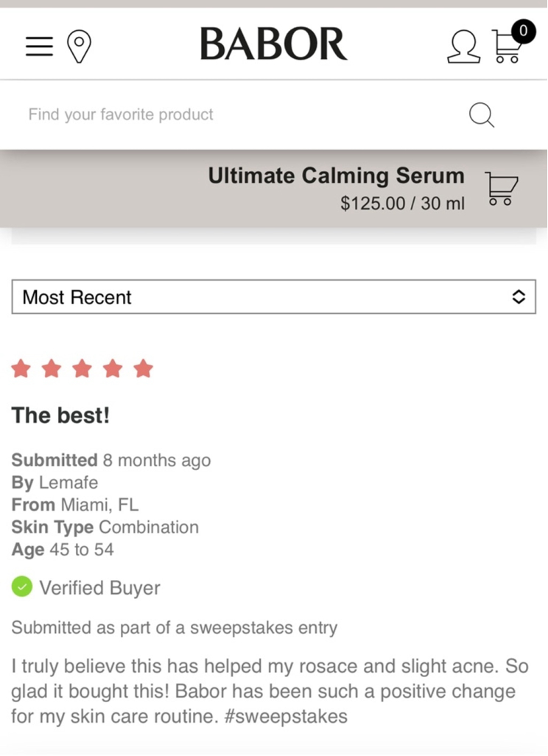The width and height of the screenshot is (548, 756).
Task: Click the fifth review star
Action: coord(144,369)
